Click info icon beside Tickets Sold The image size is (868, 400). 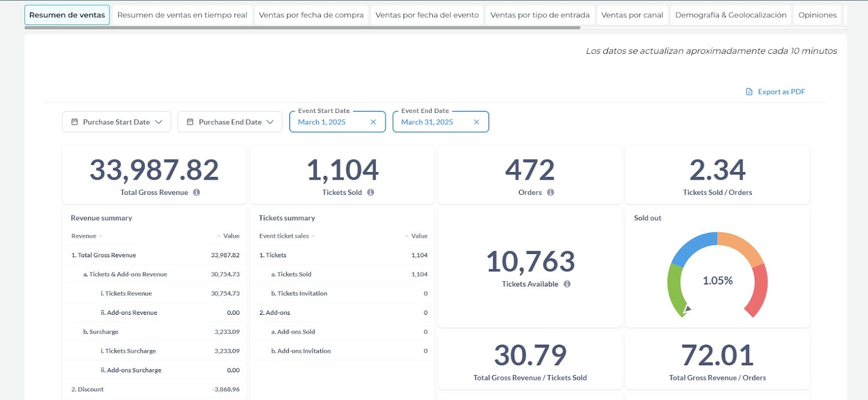pos(371,192)
